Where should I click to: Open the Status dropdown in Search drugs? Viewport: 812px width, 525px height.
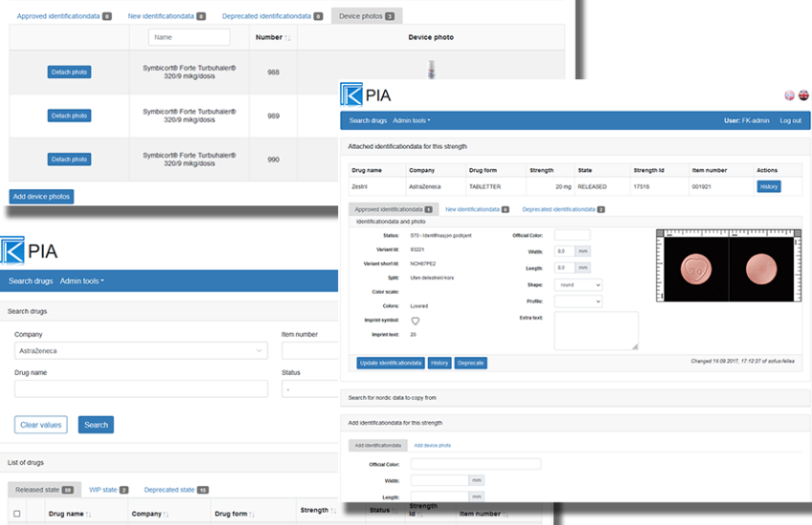tap(310, 388)
